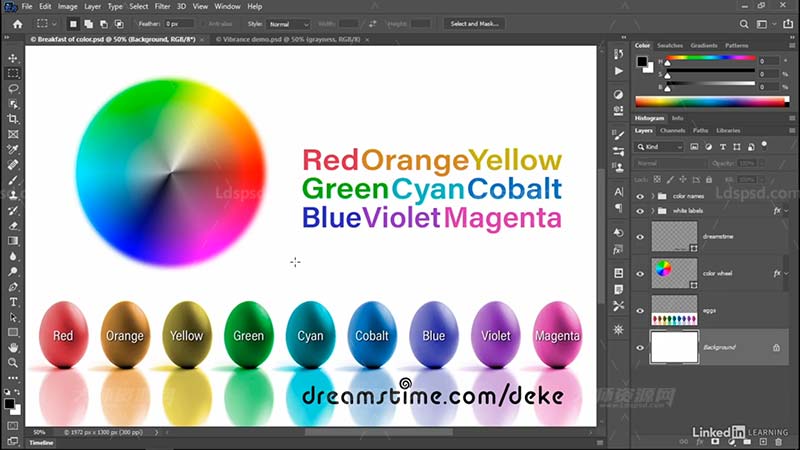Filter layers by adjustment layers icon
The height and width of the screenshot is (450, 800).
tap(709, 147)
